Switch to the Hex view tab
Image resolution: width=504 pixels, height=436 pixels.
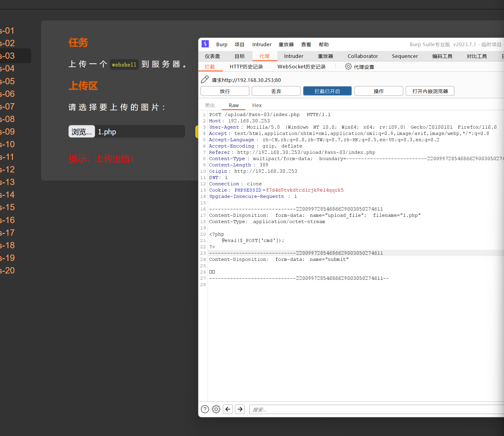257,105
